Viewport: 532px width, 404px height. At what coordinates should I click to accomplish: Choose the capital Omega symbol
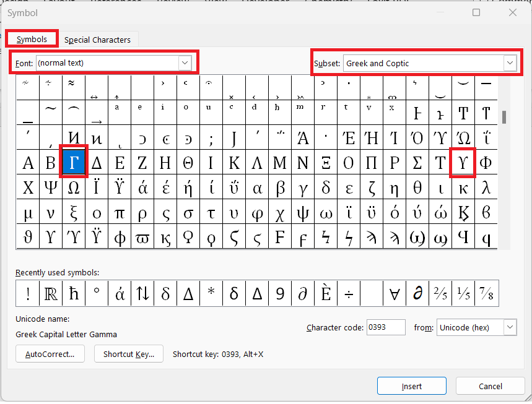click(x=74, y=187)
